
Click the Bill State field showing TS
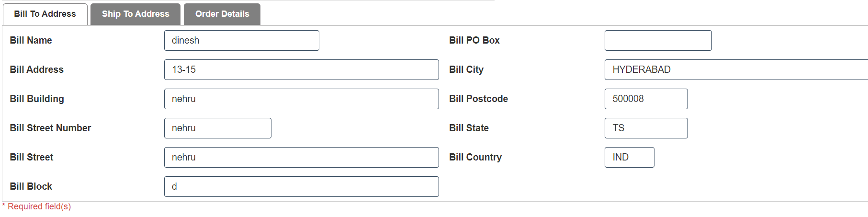click(x=646, y=128)
